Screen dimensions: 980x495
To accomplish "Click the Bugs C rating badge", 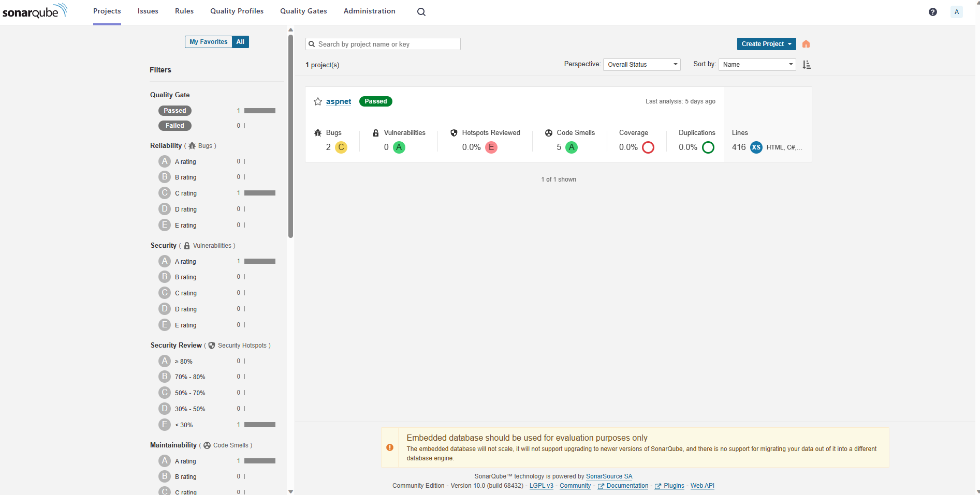I will [x=341, y=147].
